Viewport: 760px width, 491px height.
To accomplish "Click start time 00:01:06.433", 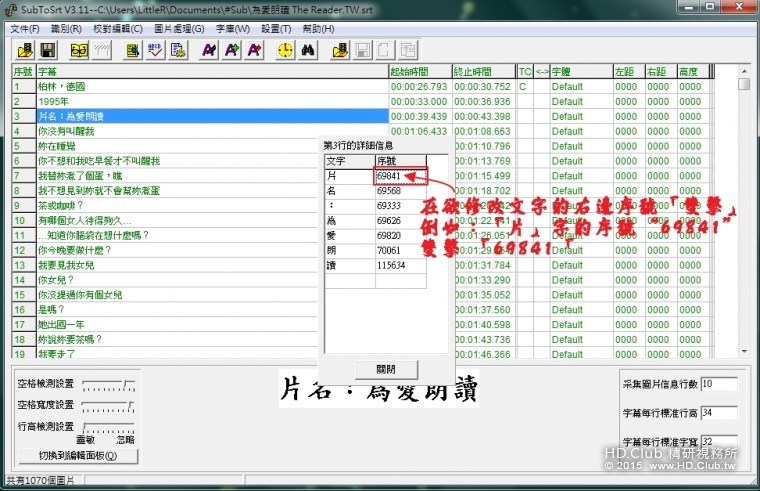I will pos(419,131).
